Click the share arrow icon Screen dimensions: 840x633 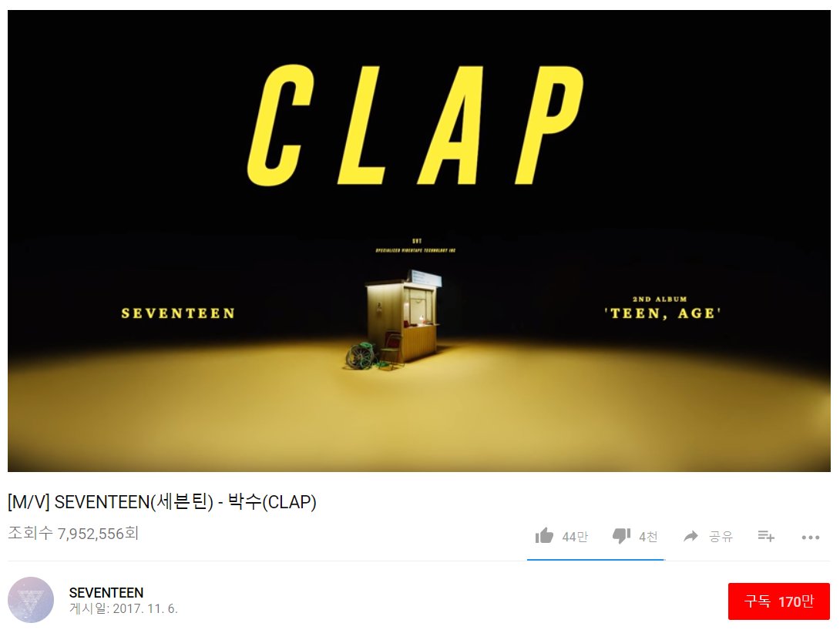click(691, 536)
